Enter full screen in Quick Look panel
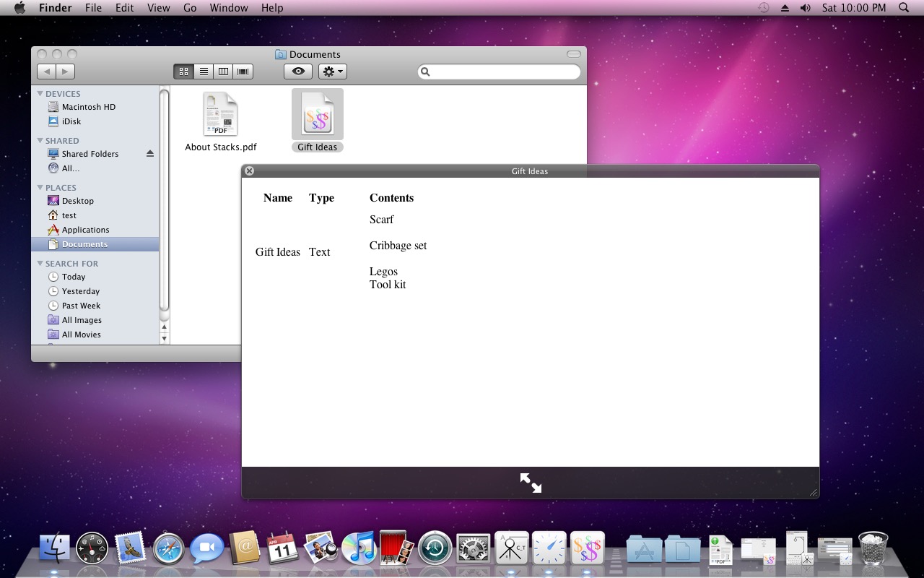This screenshot has width=924, height=578. click(x=531, y=483)
